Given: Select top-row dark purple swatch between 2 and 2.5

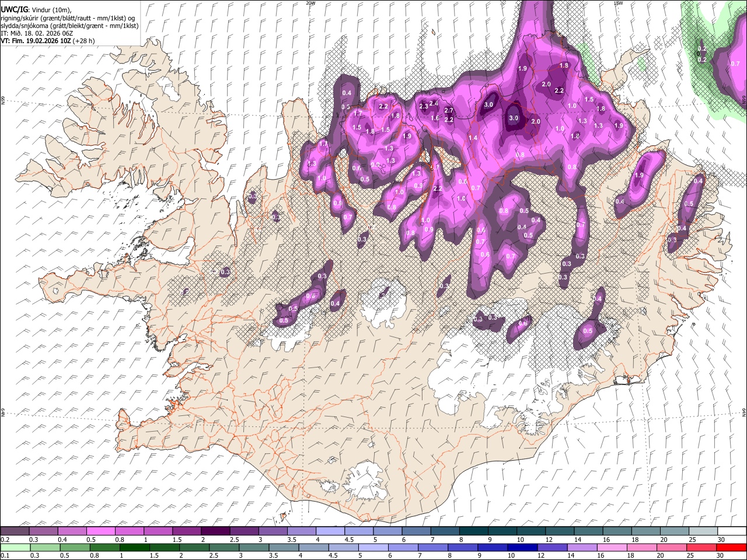Looking at the screenshot, I should 215,531.
